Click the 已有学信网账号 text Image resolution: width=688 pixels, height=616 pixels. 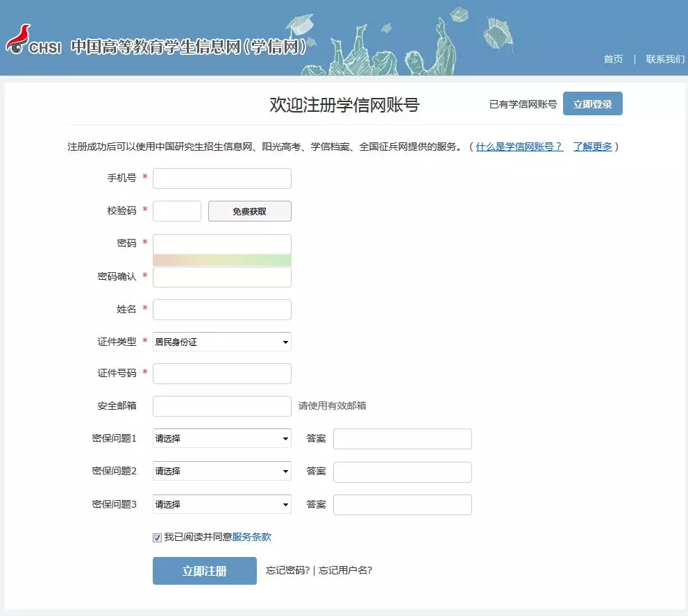523,104
